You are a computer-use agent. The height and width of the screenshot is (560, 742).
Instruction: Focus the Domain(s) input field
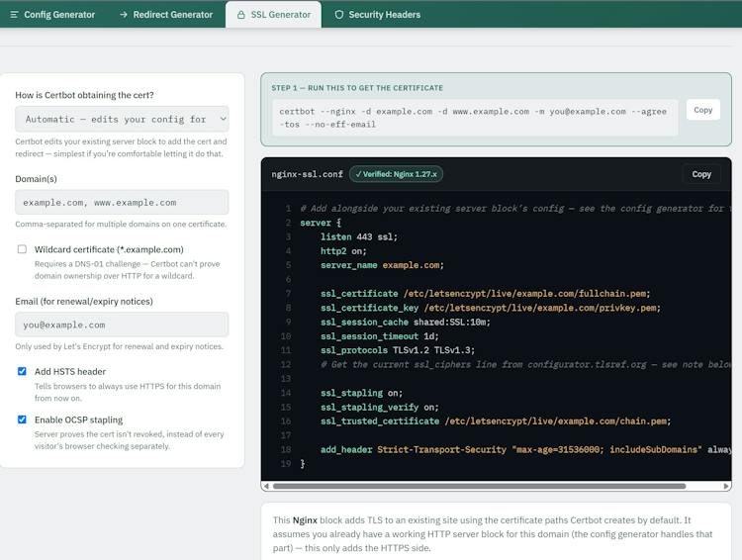[x=122, y=202]
